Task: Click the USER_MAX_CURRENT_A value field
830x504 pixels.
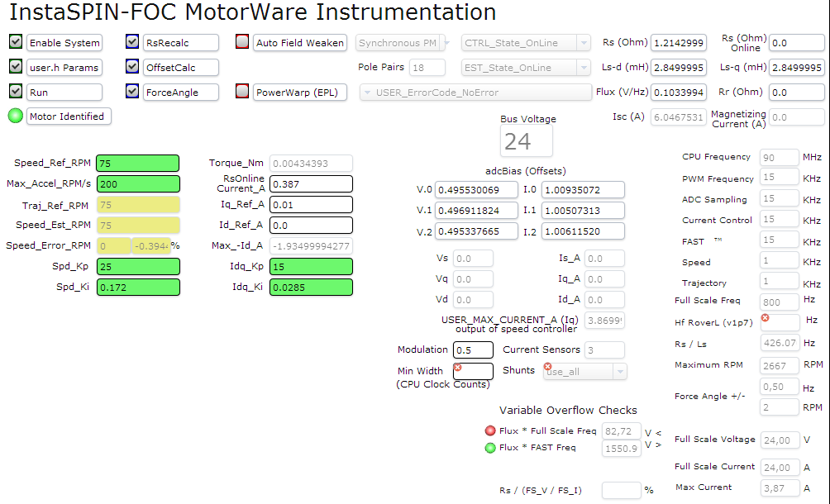Action: (604, 320)
